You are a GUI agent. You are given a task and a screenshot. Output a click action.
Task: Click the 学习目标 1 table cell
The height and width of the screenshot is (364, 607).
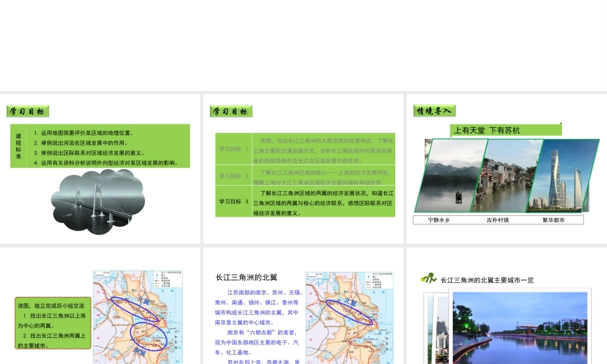[x=234, y=149]
